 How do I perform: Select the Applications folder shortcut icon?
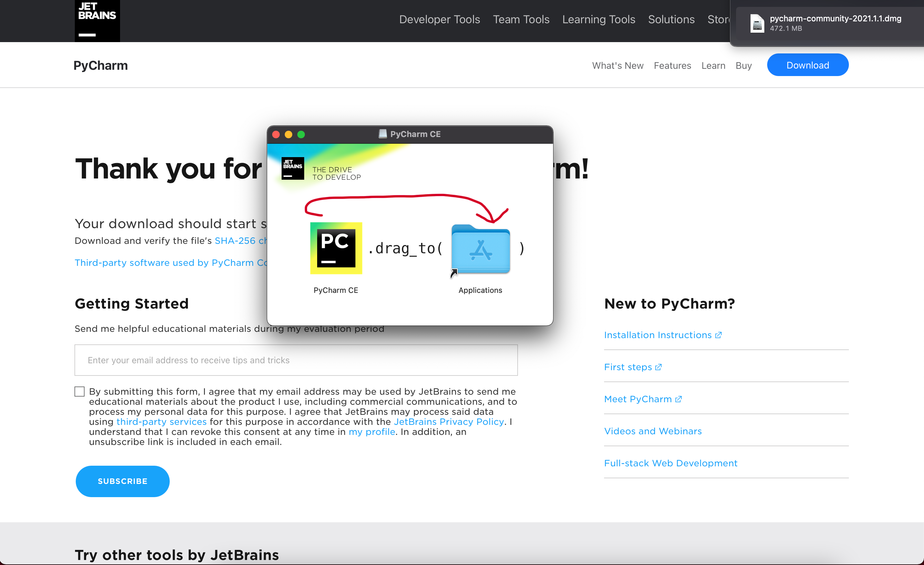(x=480, y=249)
